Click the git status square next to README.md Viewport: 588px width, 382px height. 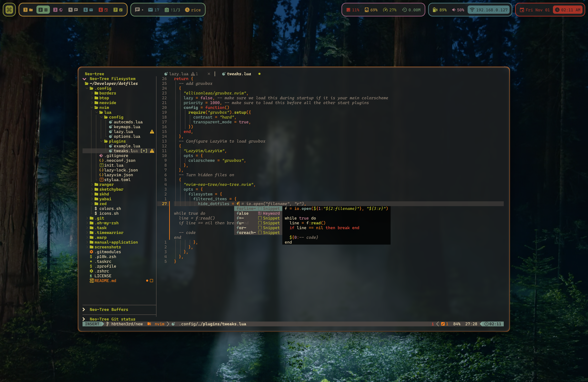click(152, 281)
